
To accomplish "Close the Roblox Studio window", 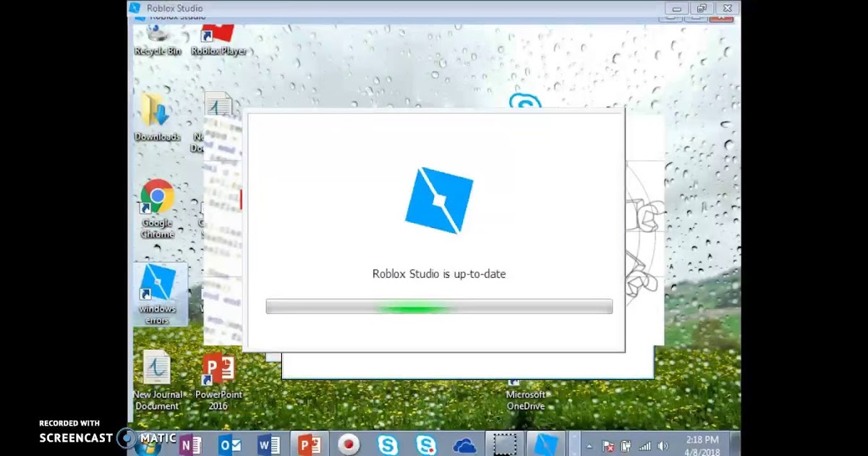I will coord(726,8).
